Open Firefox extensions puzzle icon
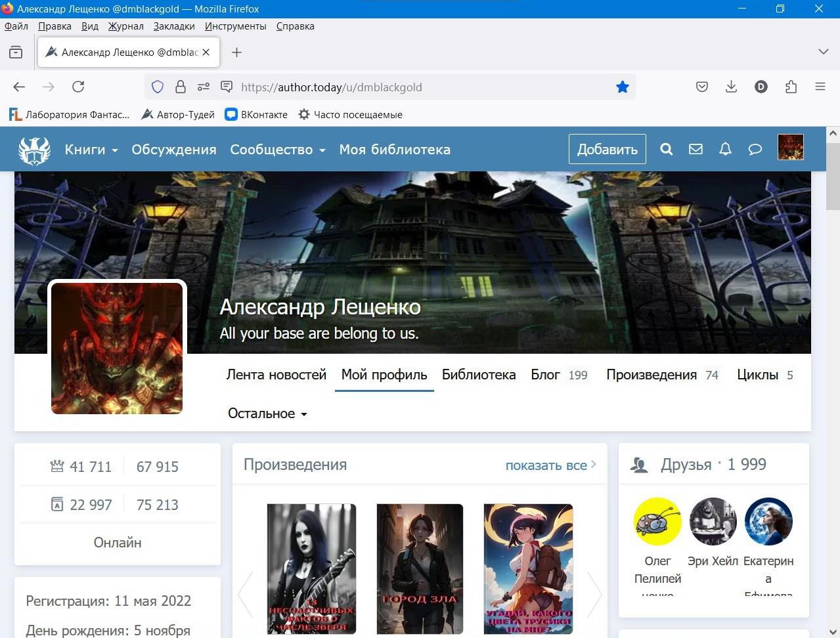Image resolution: width=840 pixels, height=638 pixels. pos(791,87)
